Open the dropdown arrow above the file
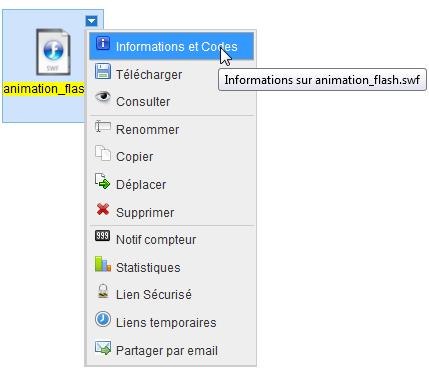Viewport: 429px width, 371px height. [x=92, y=21]
